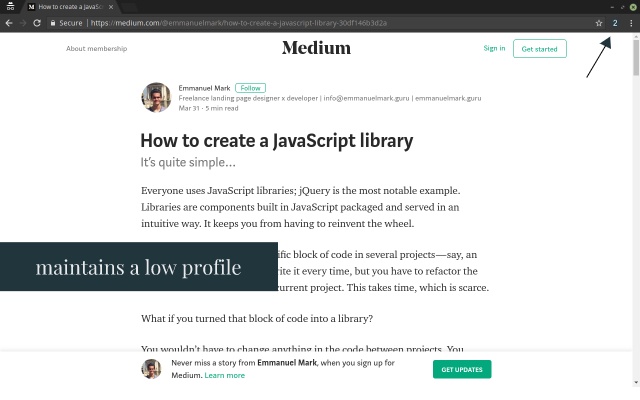Image resolution: width=640 pixels, height=400 pixels.
Task: Open the extension icon showing 2
Action: click(x=615, y=23)
